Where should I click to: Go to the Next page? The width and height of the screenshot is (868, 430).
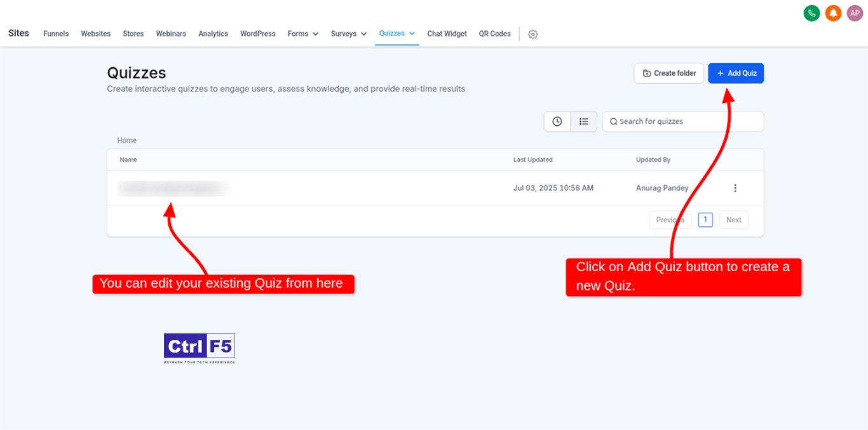click(x=733, y=220)
